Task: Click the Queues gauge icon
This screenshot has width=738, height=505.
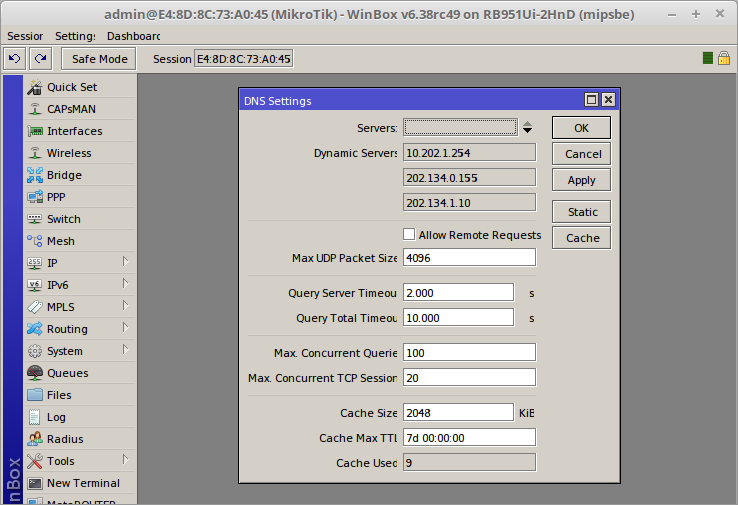Action: 35,373
